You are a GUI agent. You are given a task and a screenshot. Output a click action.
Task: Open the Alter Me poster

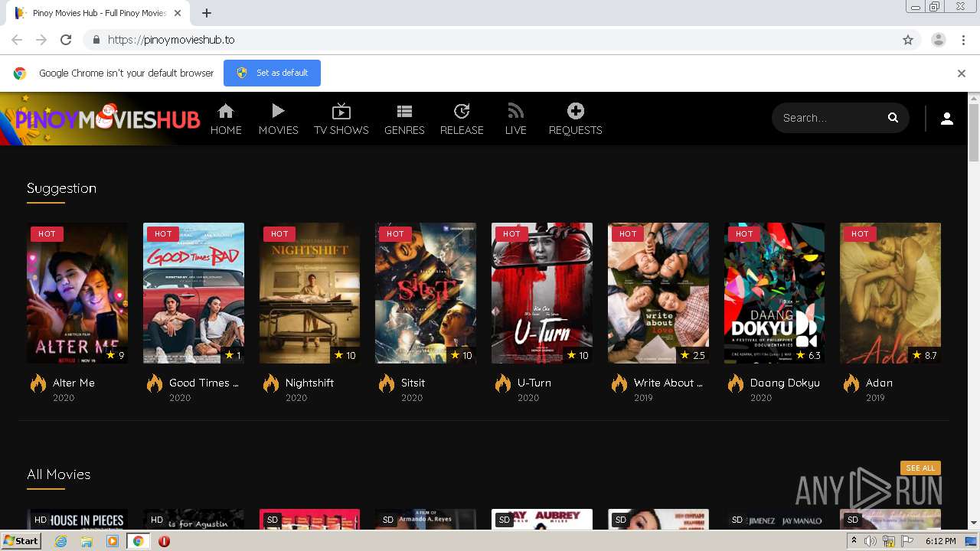click(77, 293)
